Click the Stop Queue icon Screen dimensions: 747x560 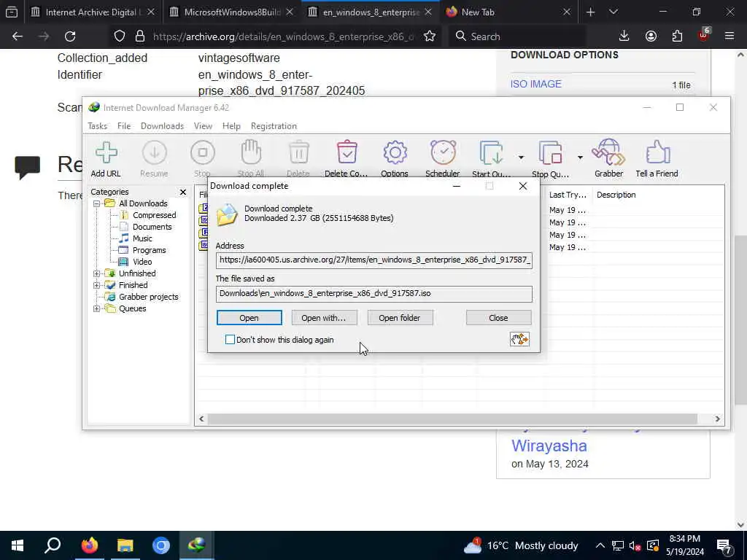[550, 153]
